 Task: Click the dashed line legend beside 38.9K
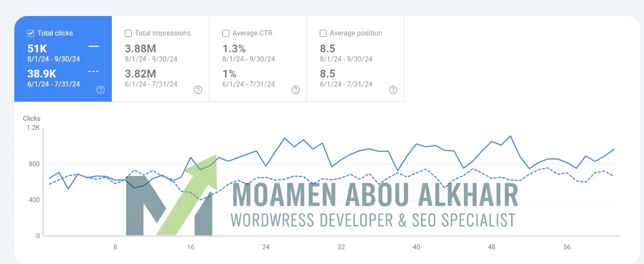(x=94, y=72)
